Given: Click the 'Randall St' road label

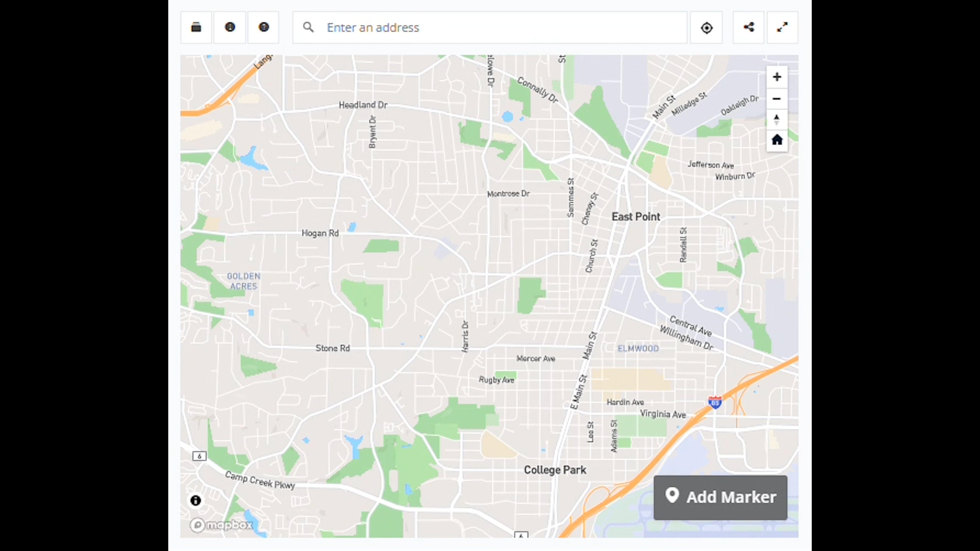Looking at the screenshot, I should pos(683,245).
